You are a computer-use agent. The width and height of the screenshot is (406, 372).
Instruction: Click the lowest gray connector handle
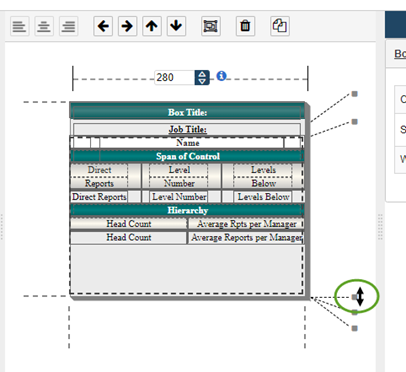(355, 328)
